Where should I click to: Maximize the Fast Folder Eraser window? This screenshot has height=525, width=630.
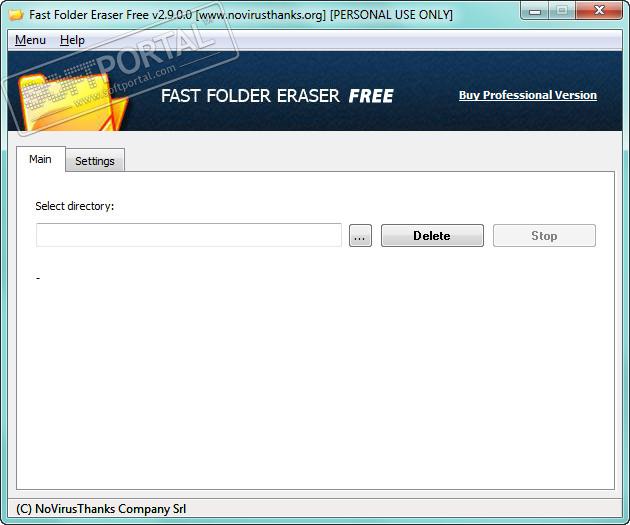(x=562, y=11)
